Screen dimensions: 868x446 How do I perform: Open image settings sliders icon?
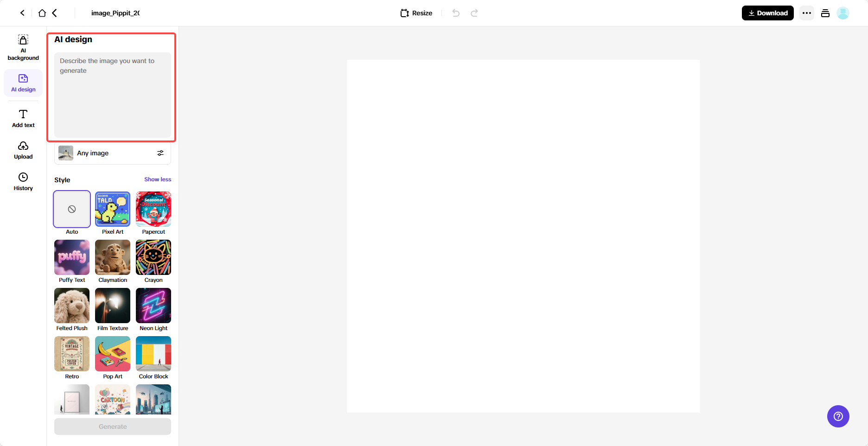click(x=160, y=153)
